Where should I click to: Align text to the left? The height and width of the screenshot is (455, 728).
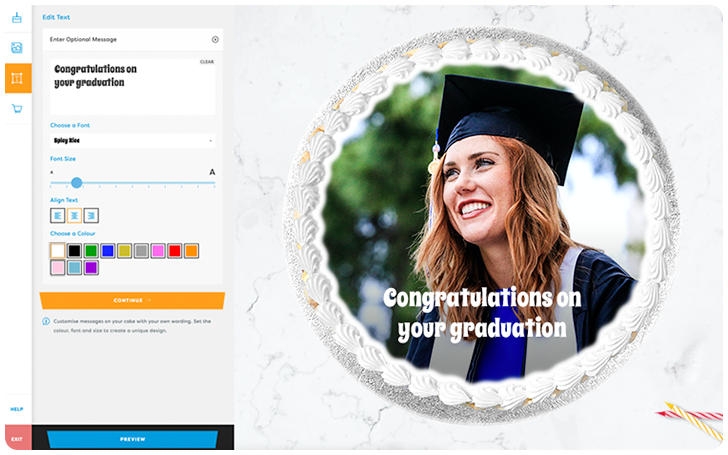[x=58, y=215]
